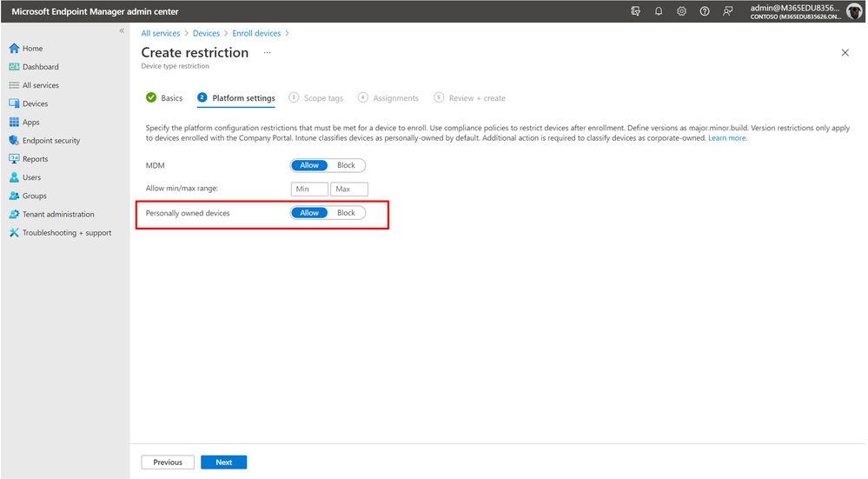Go to the Basics step tab

coord(164,98)
